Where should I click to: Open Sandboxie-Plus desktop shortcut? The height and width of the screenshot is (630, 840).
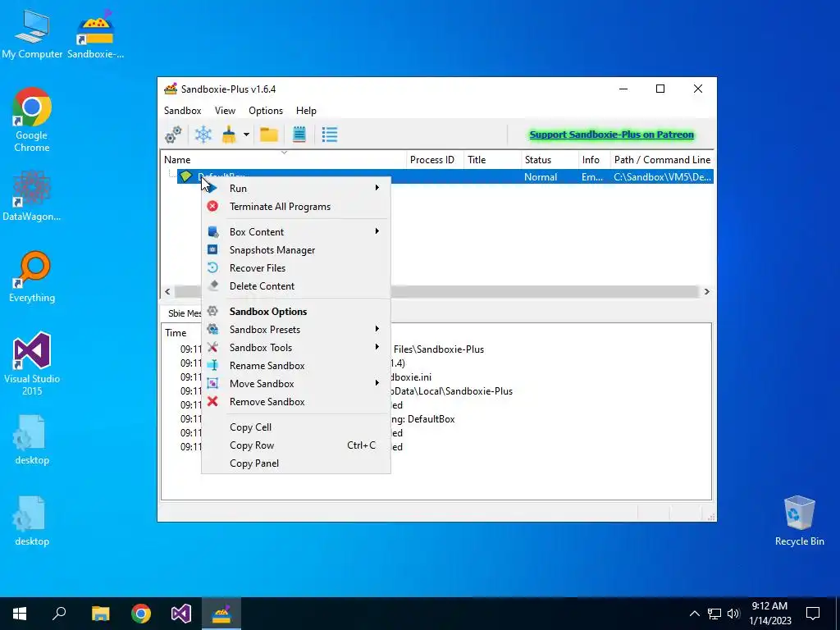(x=95, y=34)
